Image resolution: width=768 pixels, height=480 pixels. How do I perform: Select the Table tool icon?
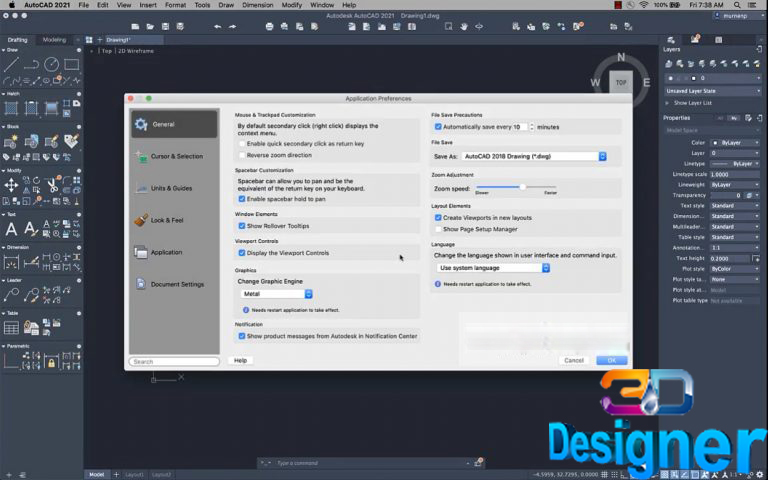coord(11,328)
